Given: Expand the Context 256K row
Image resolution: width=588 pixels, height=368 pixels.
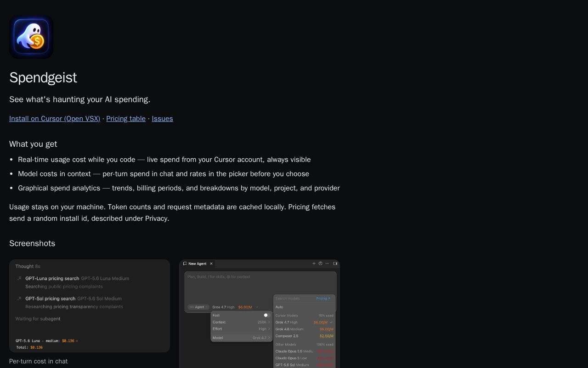Looking at the screenshot, I should click(242, 322).
